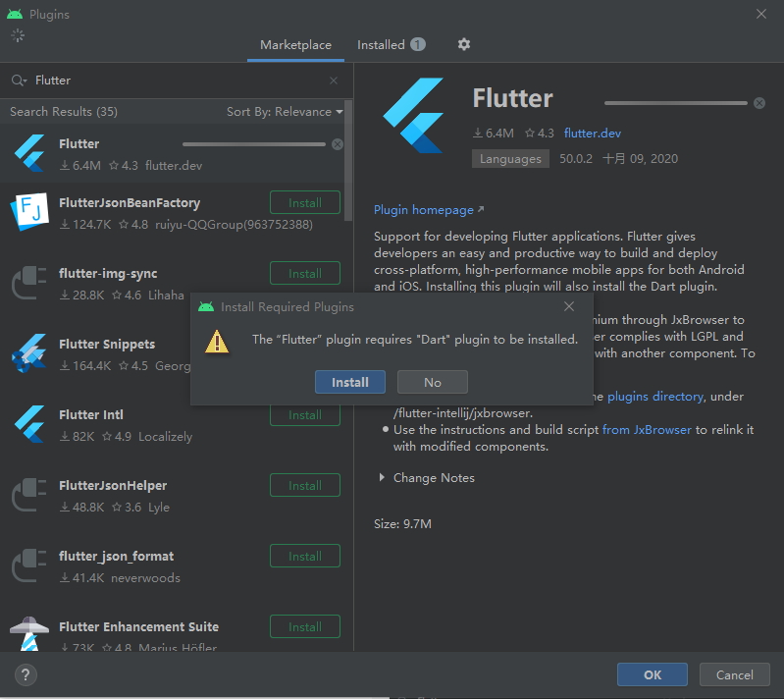This screenshot has height=699, width=784.
Task: Install the required Dart plugin
Action: 350,382
